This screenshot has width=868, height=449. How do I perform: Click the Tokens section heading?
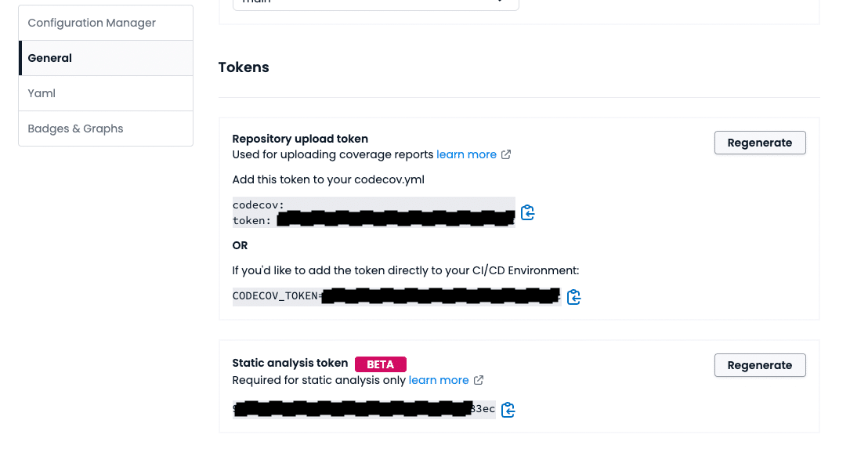click(x=244, y=67)
